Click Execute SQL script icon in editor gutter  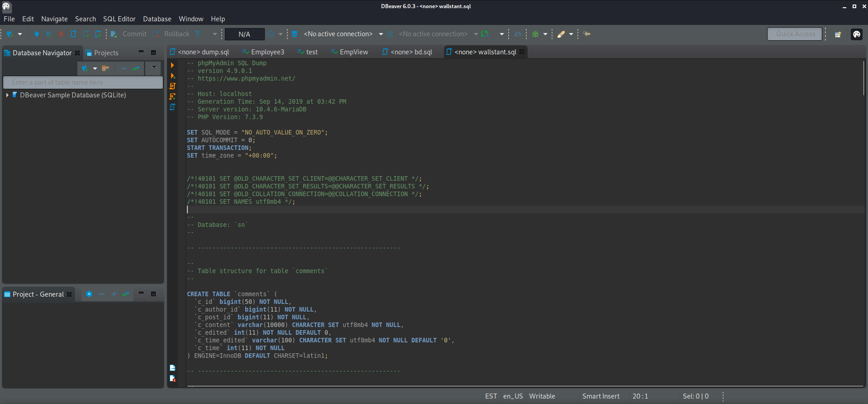[x=172, y=86]
